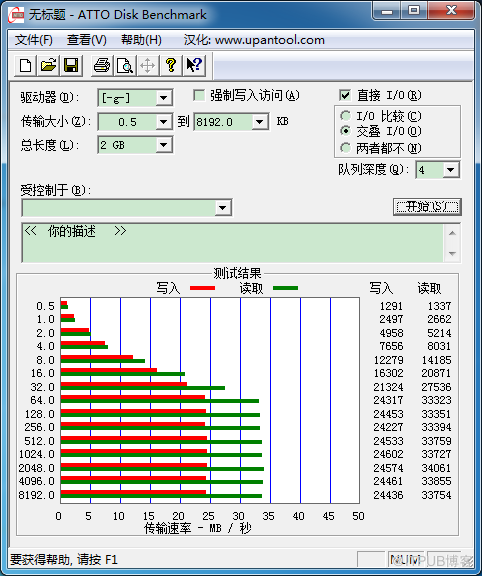Click the Save floppy disk icon
482x576 pixels.
[71, 66]
